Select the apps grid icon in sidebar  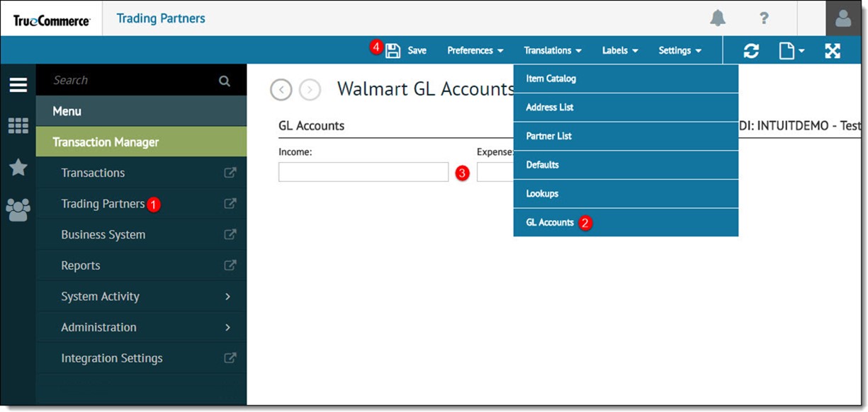(18, 126)
